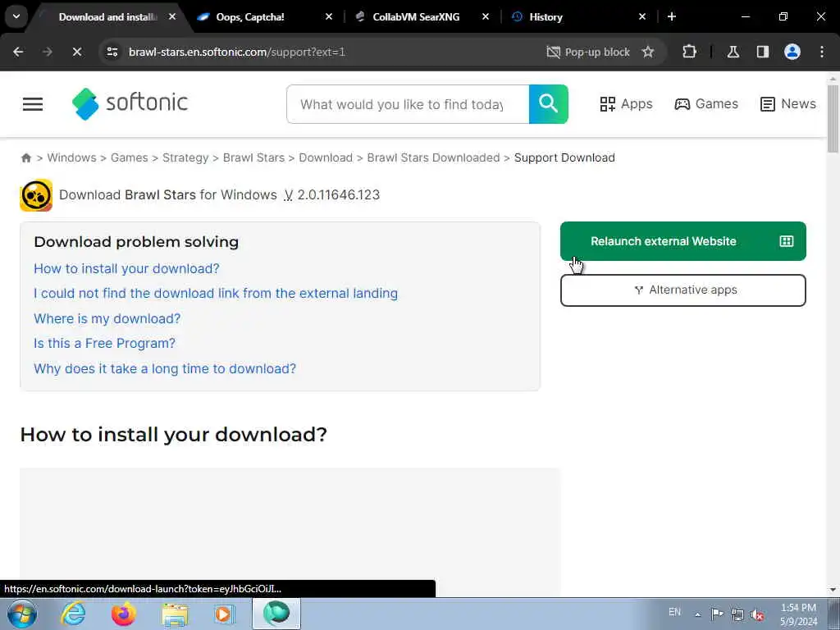Open network tray icon

(x=737, y=614)
